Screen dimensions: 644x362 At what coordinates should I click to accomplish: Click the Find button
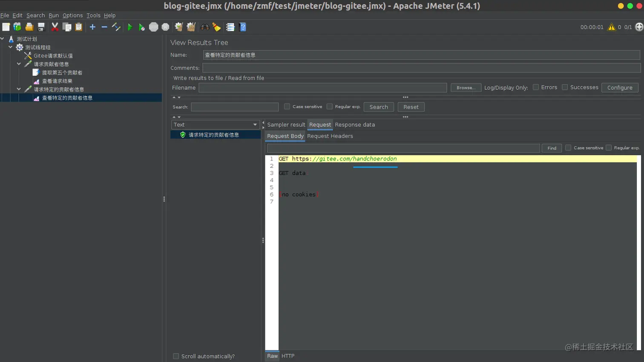click(552, 148)
